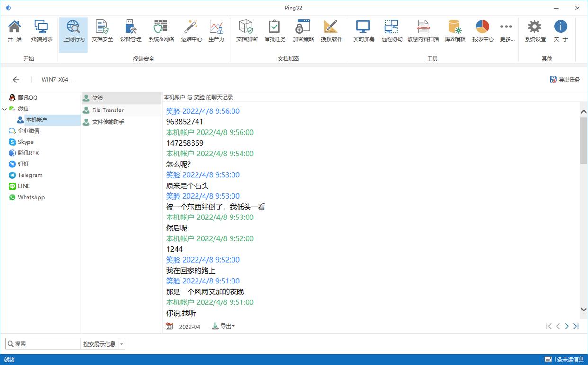Image resolution: width=588 pixels, height=365 pixels.
Task: Collapse the 微信 tree node
Action: click(5, 109)
